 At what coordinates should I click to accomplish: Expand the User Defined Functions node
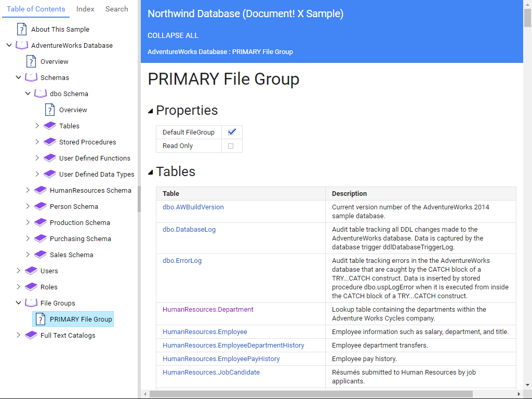37,158
